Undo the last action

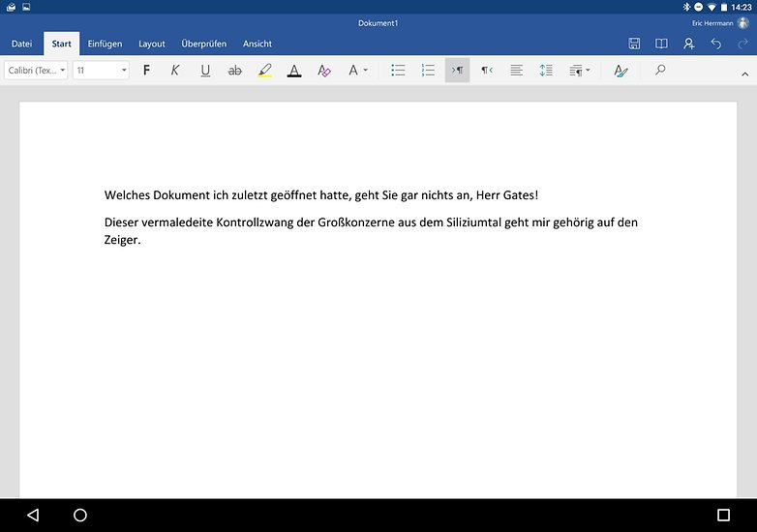tap(716, 44)
